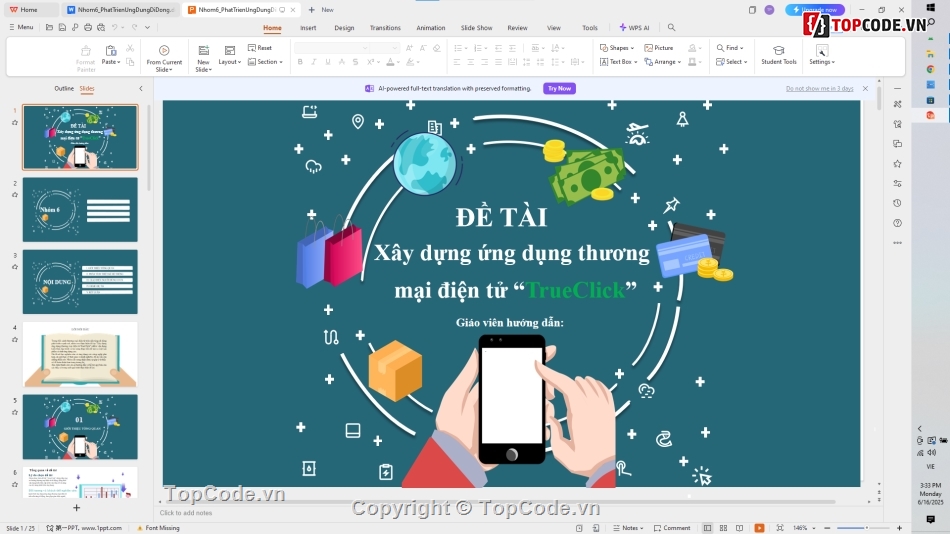Open Windows Start button
950x534 pixels.
[931, 8]
